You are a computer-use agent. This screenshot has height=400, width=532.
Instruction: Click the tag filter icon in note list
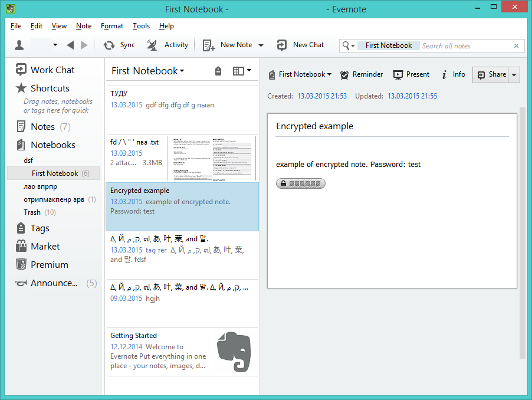[x=218, y=71]
